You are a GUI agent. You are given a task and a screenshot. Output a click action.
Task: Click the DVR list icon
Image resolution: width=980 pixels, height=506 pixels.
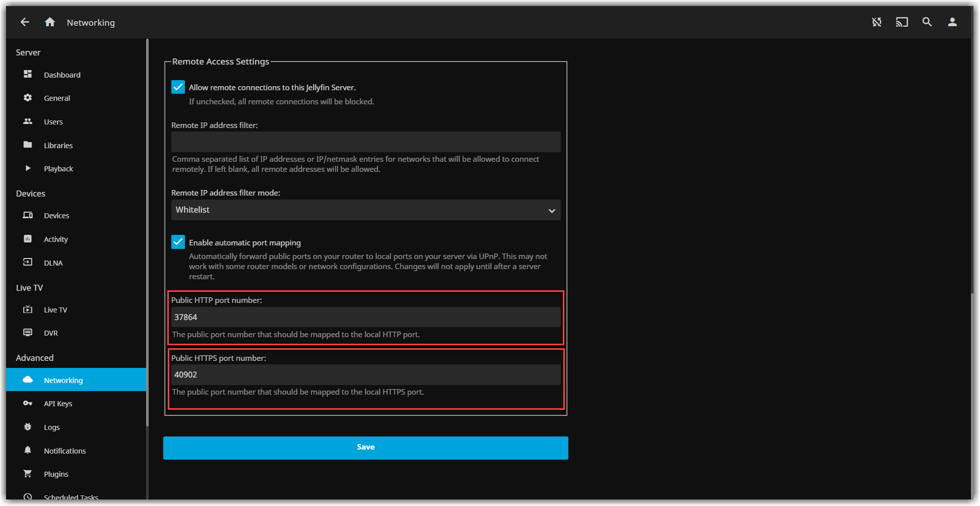28,333
